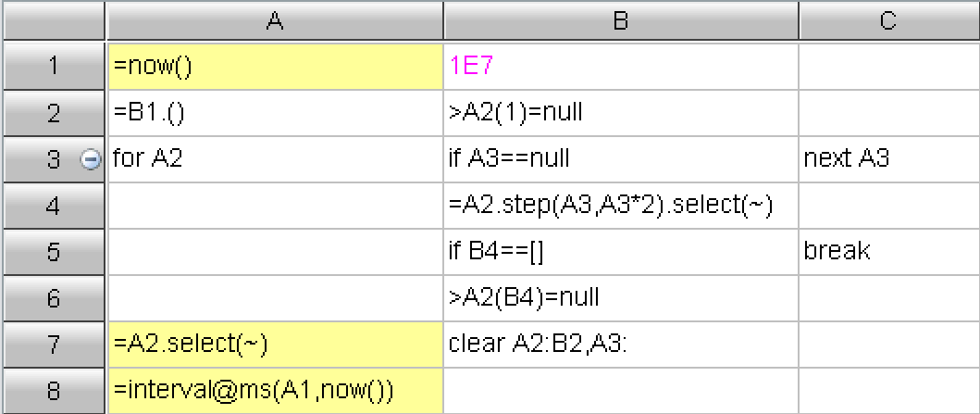Click the interval@ms formula cell
Screen dimensions: 980x414
[x=275, y=391]
